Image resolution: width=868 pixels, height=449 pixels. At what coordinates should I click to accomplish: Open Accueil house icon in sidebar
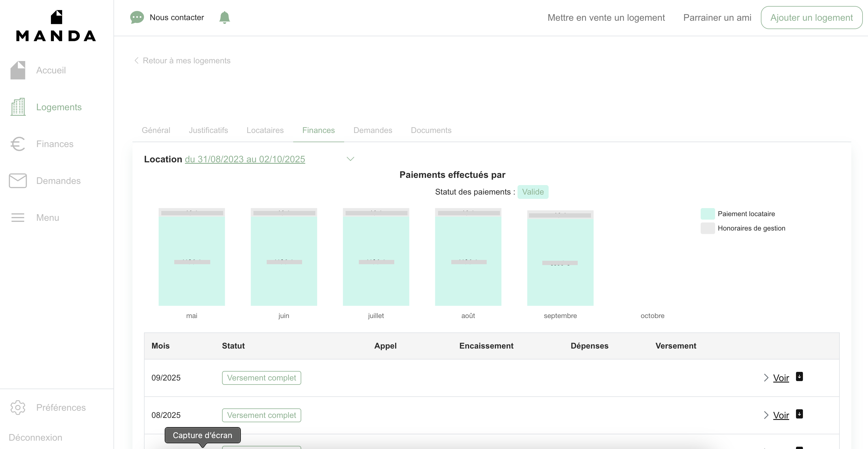18,70
